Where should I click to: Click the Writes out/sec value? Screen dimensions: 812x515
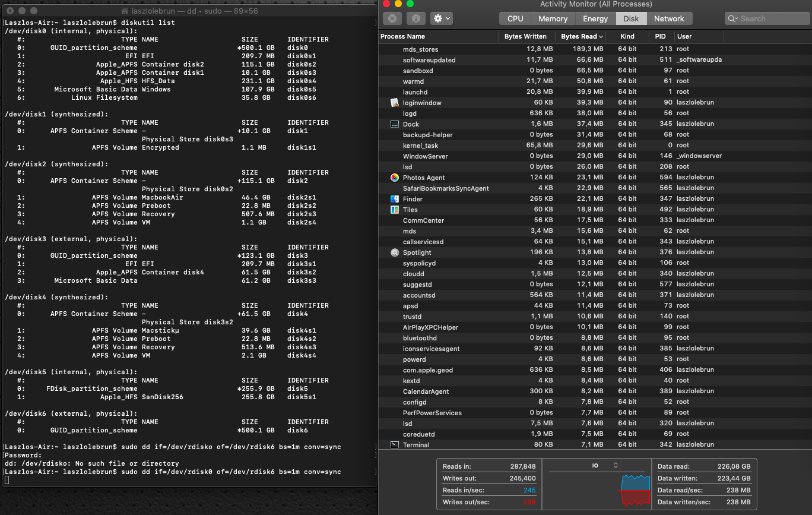[x=529, y=502]
